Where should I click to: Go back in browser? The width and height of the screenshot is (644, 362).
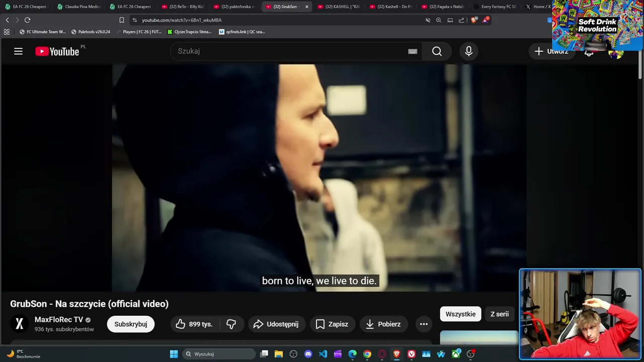[x=7, y=20]
